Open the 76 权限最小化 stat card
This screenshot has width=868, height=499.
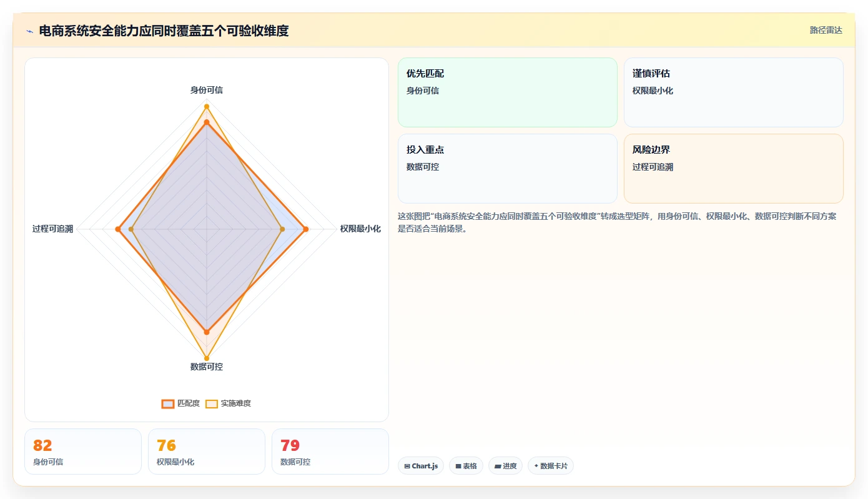coord(207,452)
